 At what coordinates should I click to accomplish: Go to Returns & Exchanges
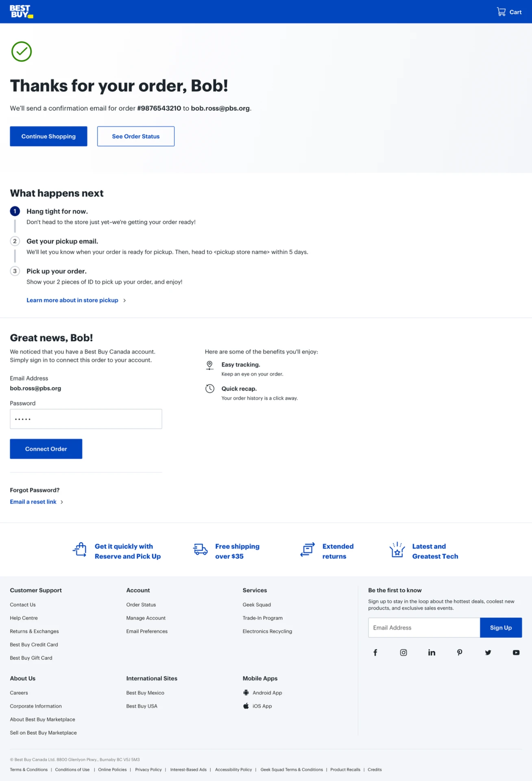pyautogui.click(x=35, y=631)
